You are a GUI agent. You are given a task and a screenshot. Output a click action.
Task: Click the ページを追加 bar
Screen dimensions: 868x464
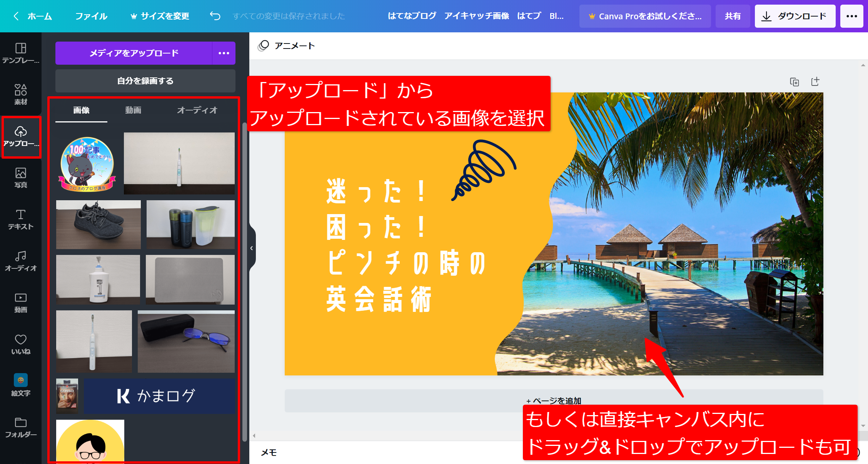[x=554, y=400]
